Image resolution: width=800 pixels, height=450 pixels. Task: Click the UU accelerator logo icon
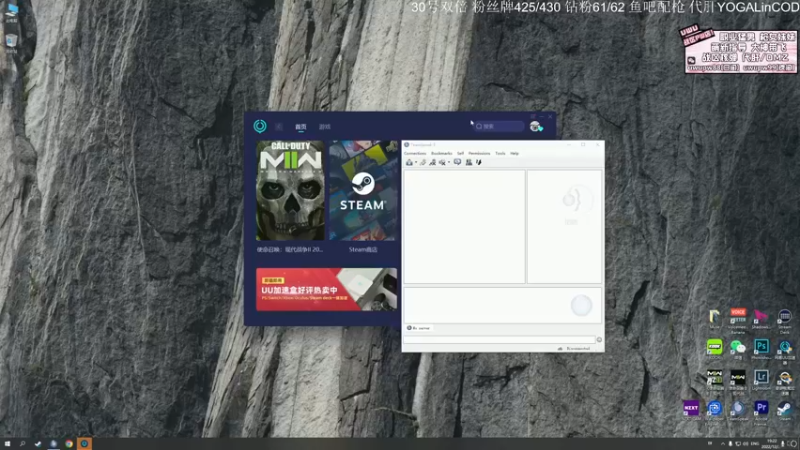point(260,126)
